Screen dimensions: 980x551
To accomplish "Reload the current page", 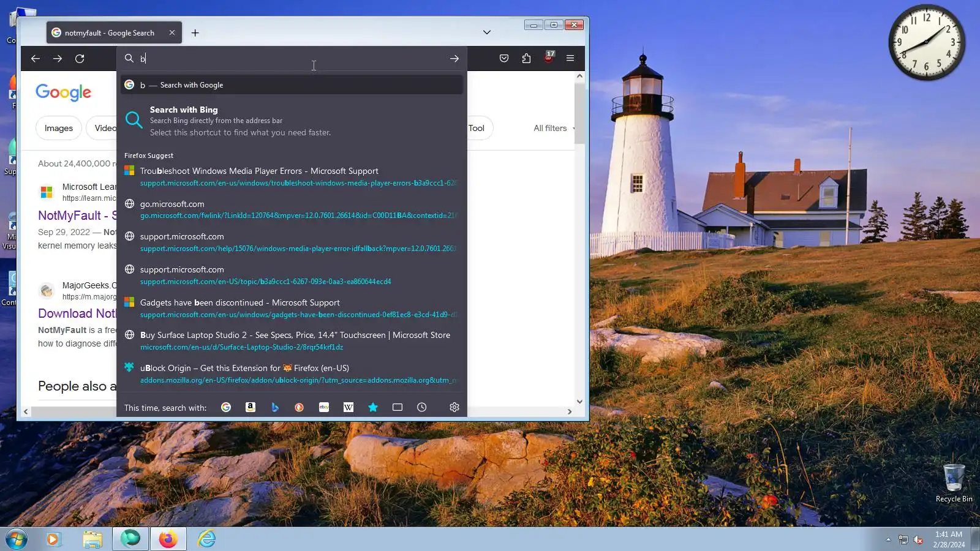I will (x=80, y=59).
